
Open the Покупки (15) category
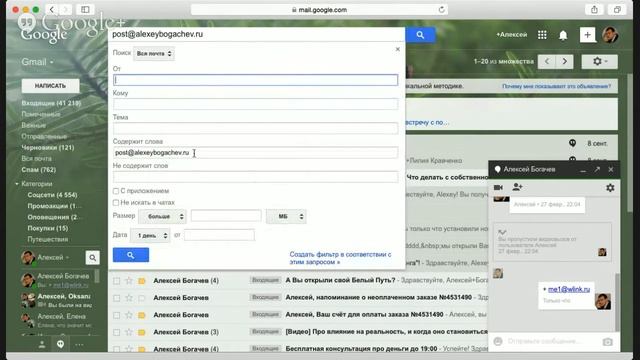tap(48, 228)
